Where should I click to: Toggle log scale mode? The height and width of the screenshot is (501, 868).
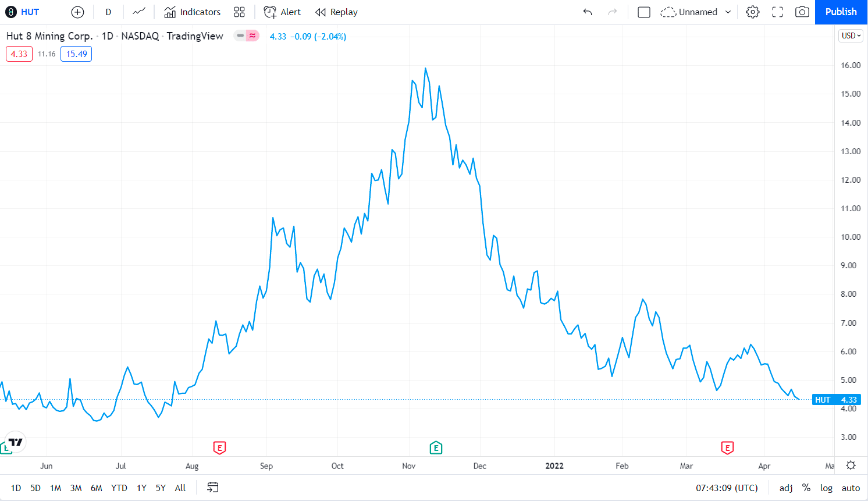coord(826,488)
